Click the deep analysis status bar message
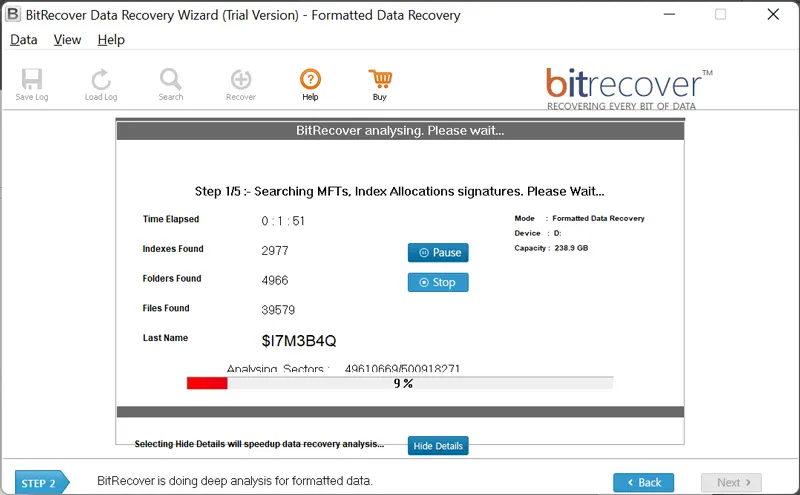The image size is (800, 495). point(235,481)
